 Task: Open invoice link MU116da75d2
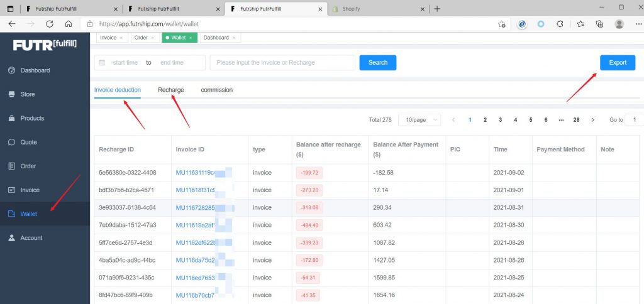point(196,260)
